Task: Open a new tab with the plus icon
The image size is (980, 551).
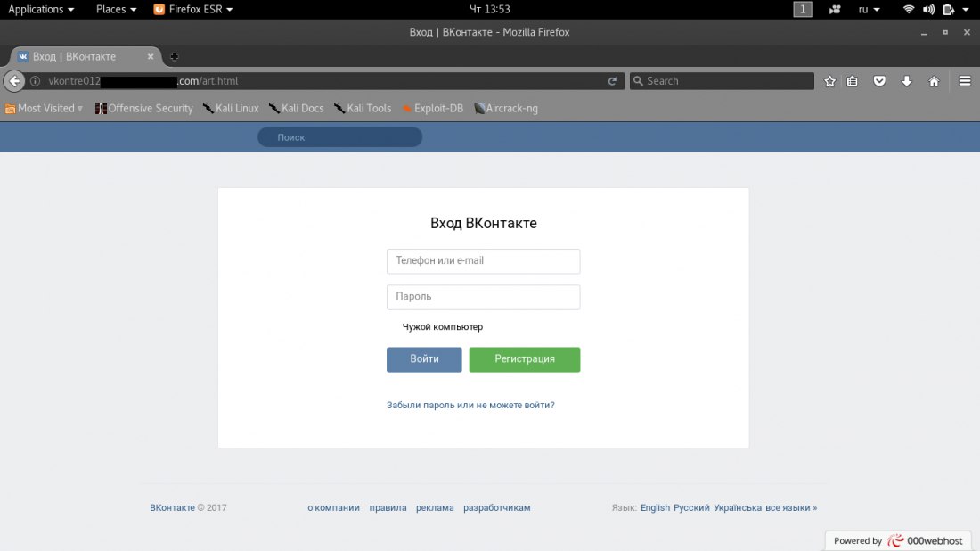Action: pos(175,57)
